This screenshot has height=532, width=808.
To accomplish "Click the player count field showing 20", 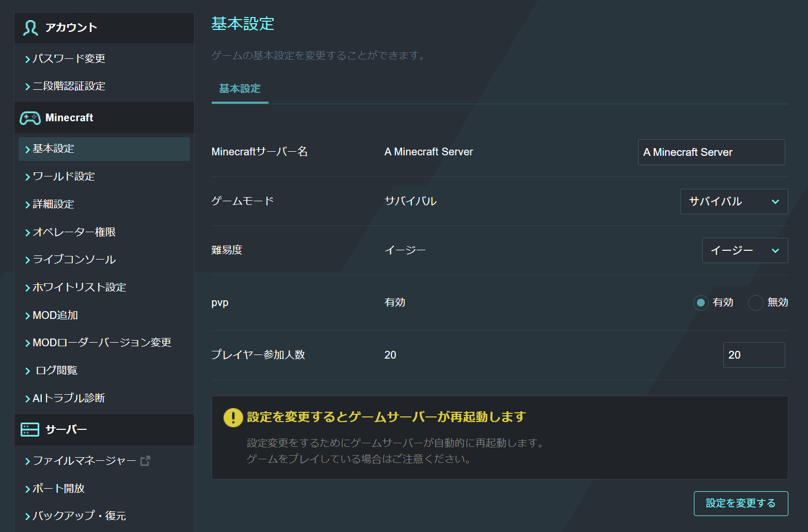I will 754,355.
